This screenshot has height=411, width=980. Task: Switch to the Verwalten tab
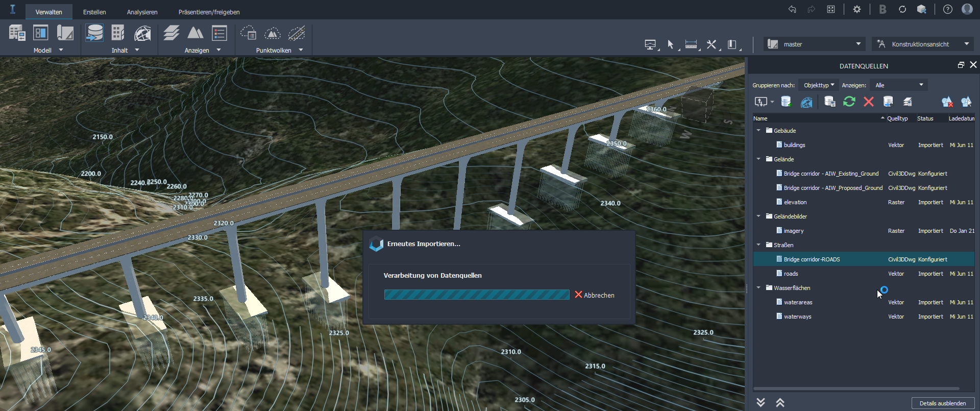(x=49, y=12)
